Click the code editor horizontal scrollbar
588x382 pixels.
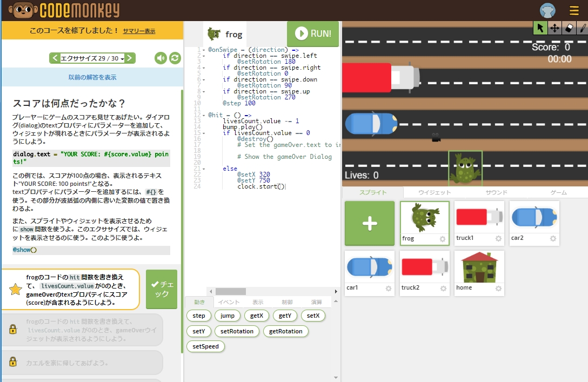coord(243,292)
